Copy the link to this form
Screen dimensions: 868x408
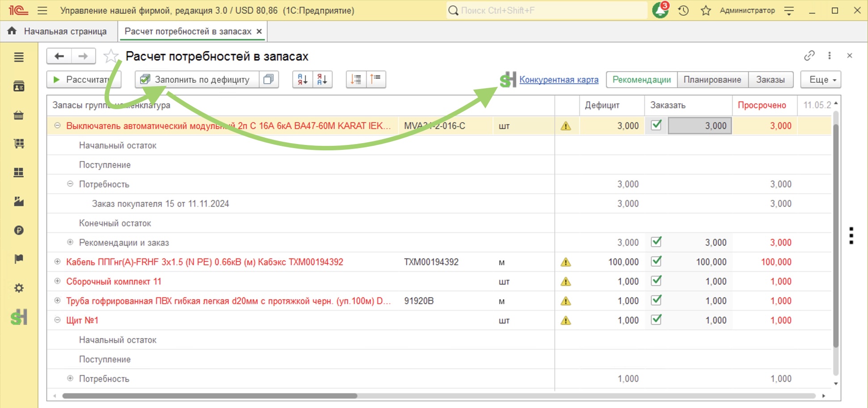(809, 55)
